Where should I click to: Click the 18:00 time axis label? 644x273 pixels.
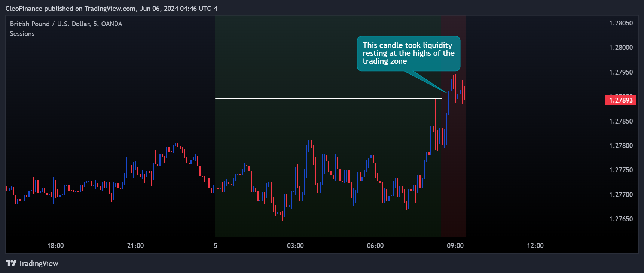(x=55, y=246)
